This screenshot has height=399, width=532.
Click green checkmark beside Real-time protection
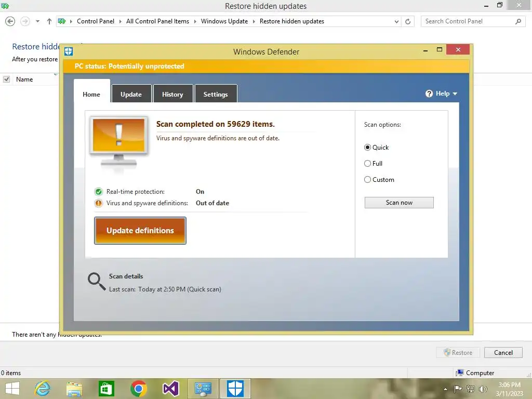[x=98, y=192]
